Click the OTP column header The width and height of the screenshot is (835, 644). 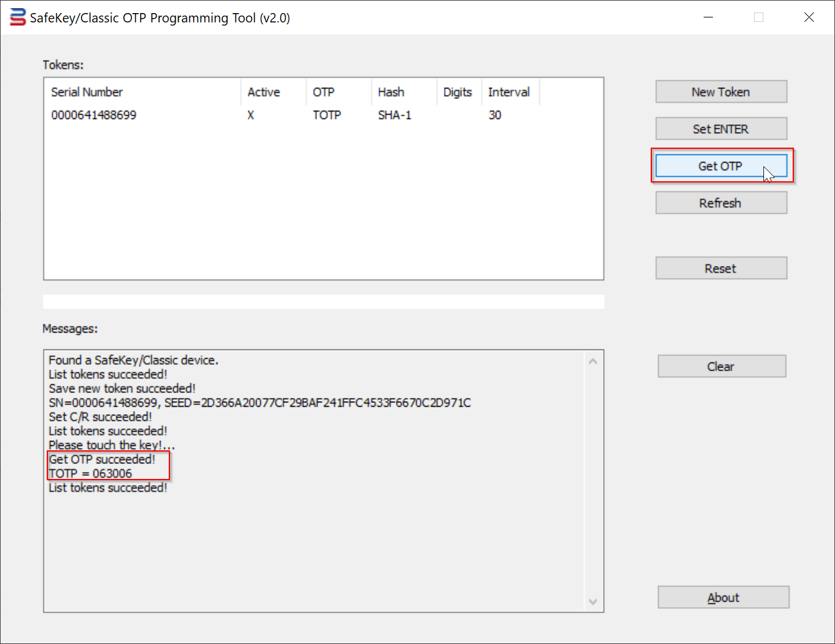pyautogui.click(x=324, y=92)
